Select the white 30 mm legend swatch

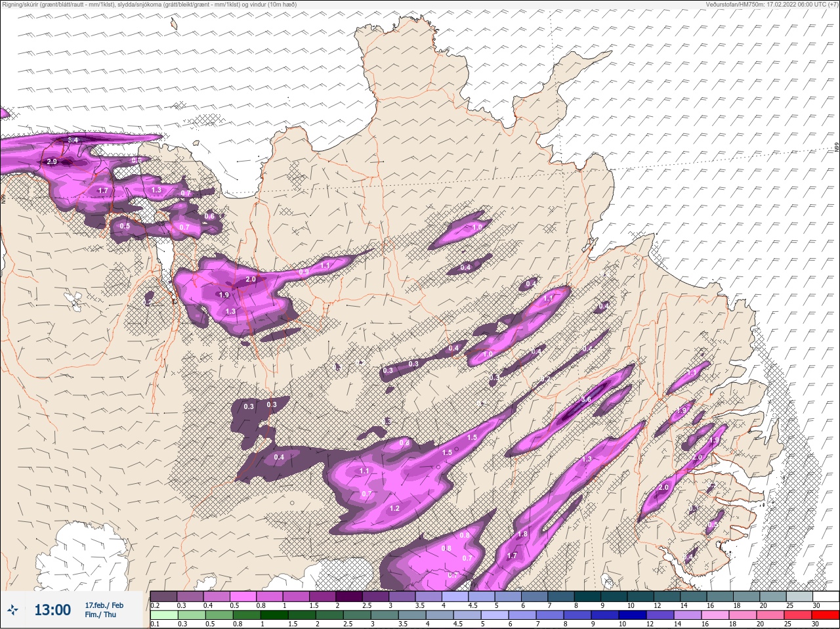coord(826,596)
